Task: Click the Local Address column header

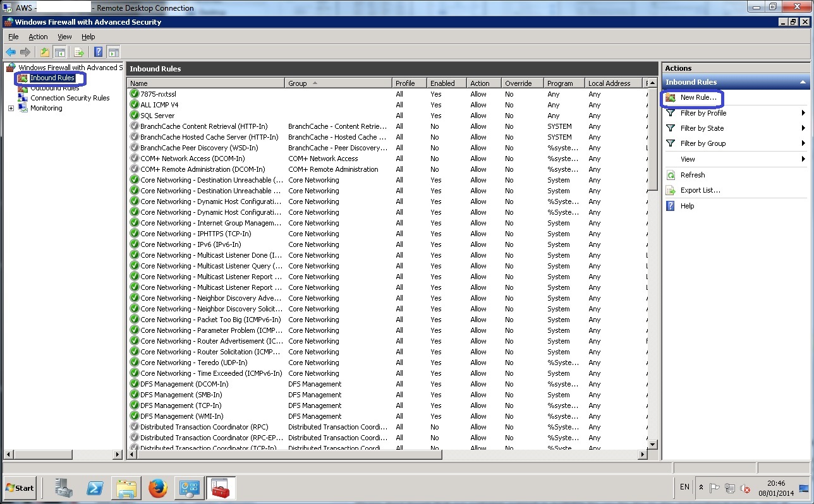Action: pos(614,83)
